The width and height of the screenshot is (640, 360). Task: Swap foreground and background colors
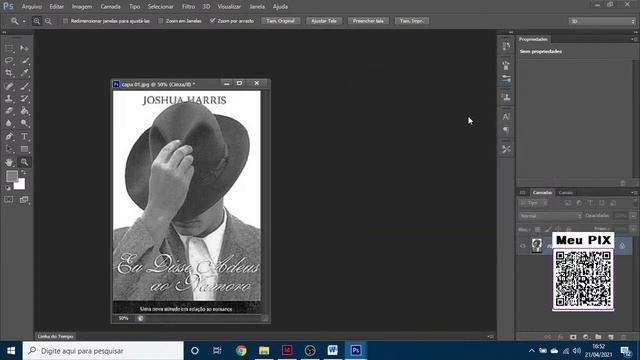23,173
